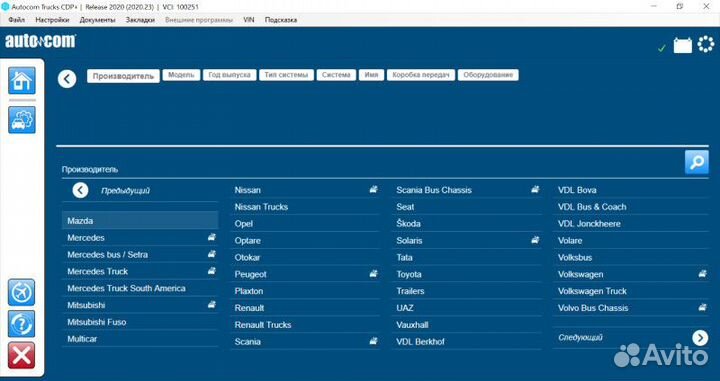The height and width of the screenshot is (381, 720).
Task: Open the help question mark icon
Action: (x=21, y=324)
